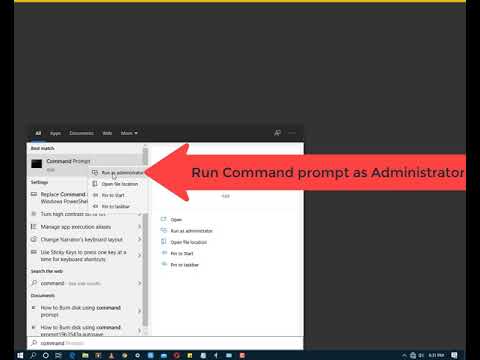Click the search icon beside command web result
480x360 pixels.
[34, 283]
